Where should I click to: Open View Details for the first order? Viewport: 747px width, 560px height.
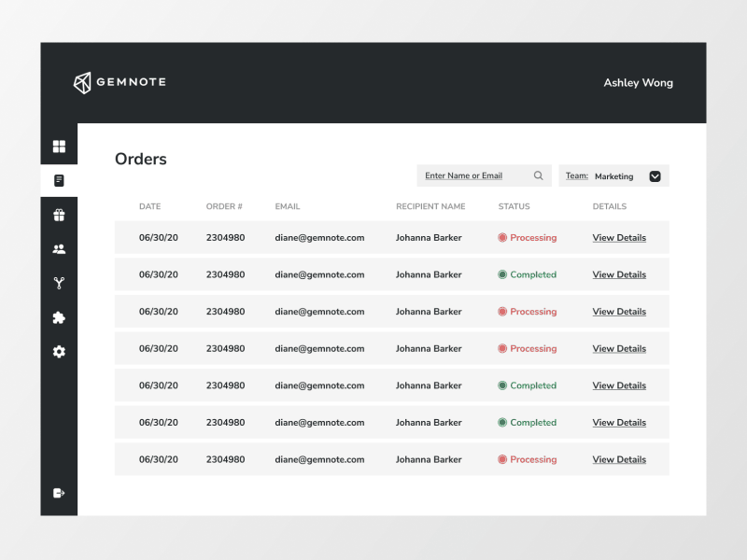[618, 237]
